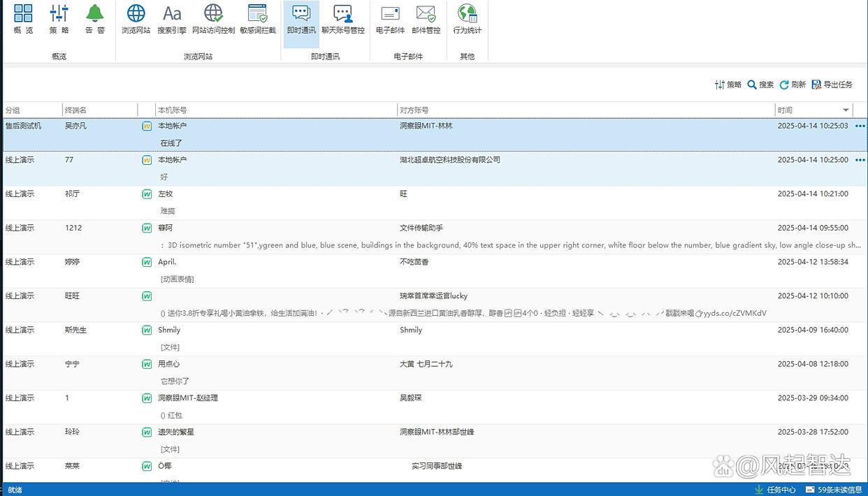
Task: Select the 实习同事郜世峰 contact
Action: [x=437, y=466]
